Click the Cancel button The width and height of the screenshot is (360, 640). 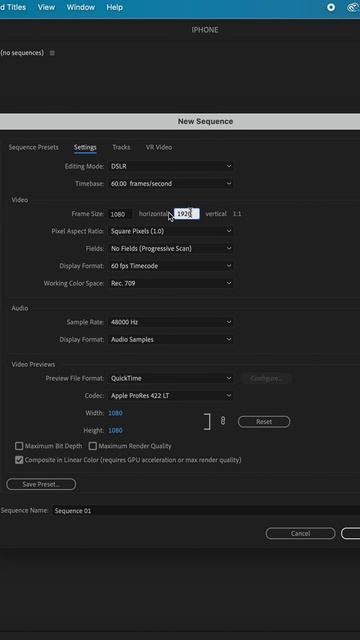coord(300,533)
